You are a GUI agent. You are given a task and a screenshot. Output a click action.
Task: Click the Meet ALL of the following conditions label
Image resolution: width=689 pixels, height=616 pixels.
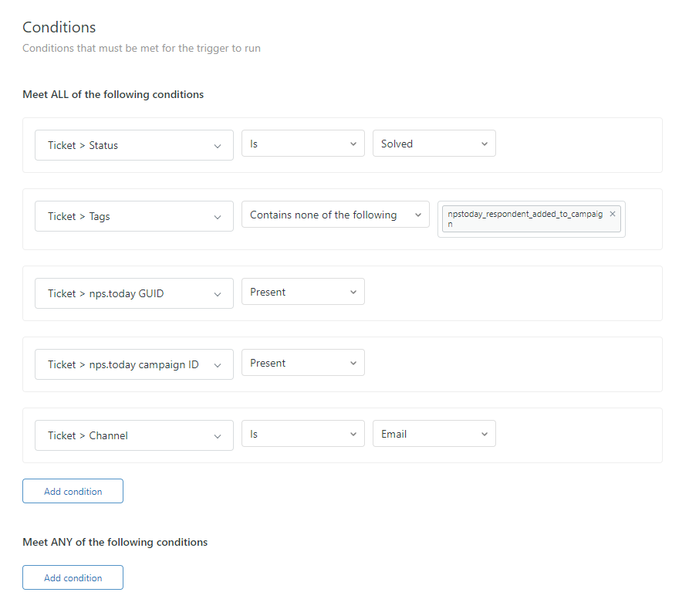tap(113, 94)
